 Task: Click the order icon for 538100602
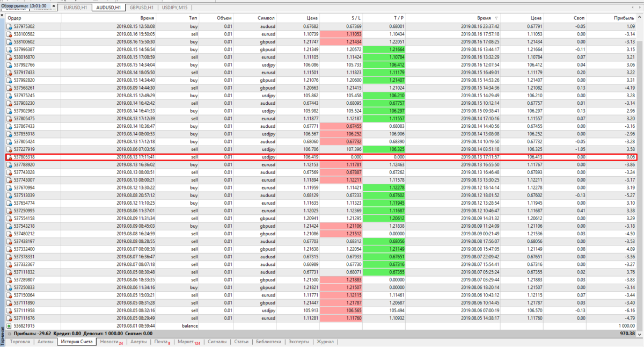[x=9, y=41]
